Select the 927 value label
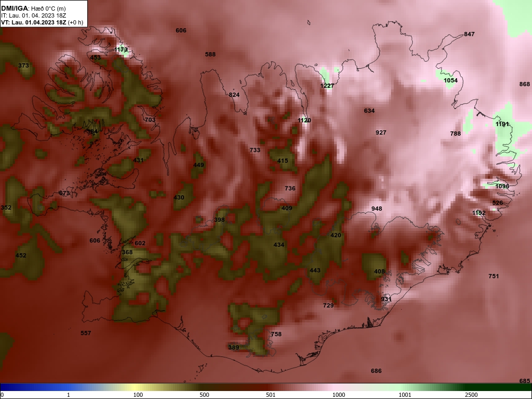 381,132
